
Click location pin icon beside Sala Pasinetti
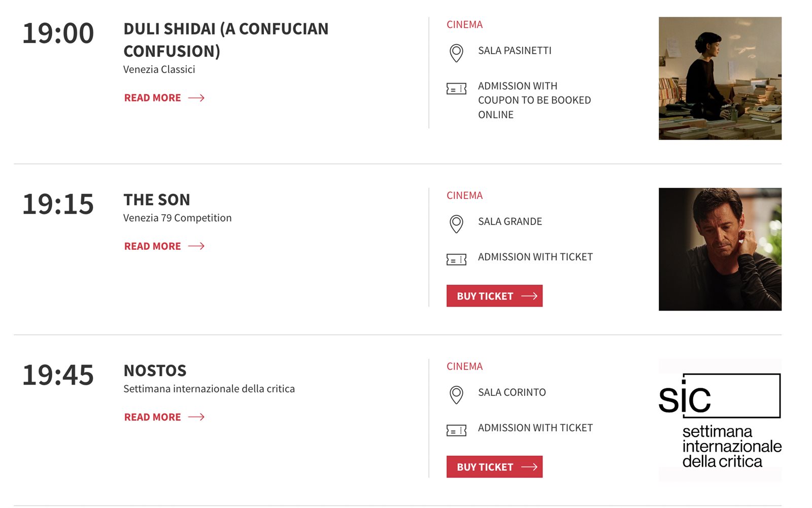pos(456,53)
